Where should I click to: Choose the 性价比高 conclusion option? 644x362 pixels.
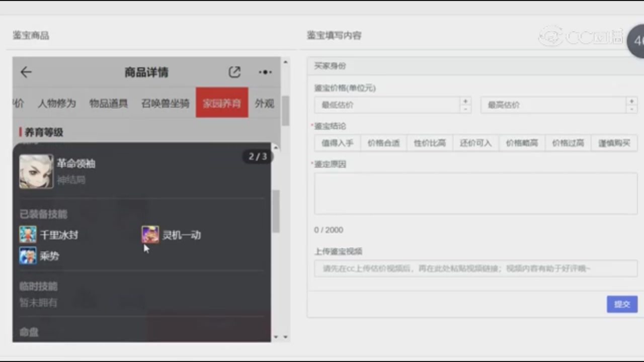(x=430, y=143)
